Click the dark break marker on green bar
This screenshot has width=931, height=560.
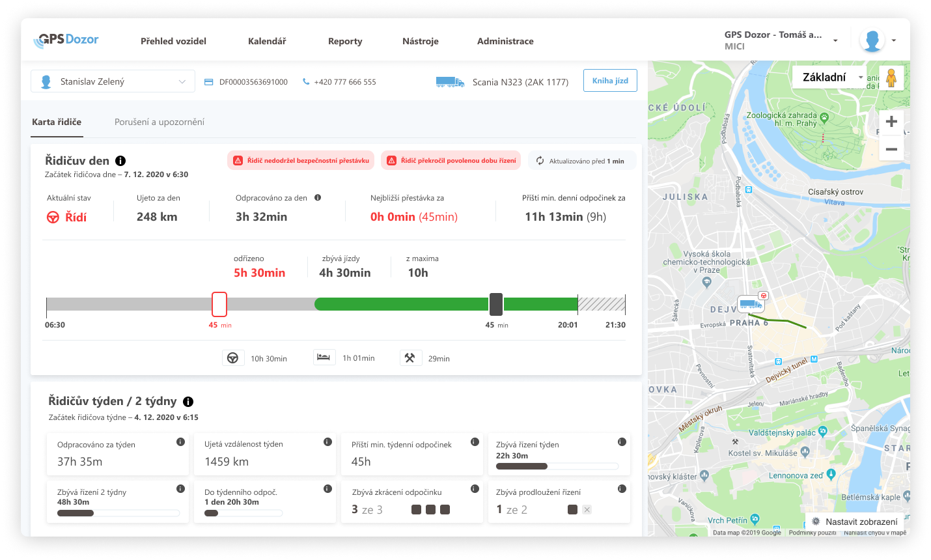coord(496,304)
